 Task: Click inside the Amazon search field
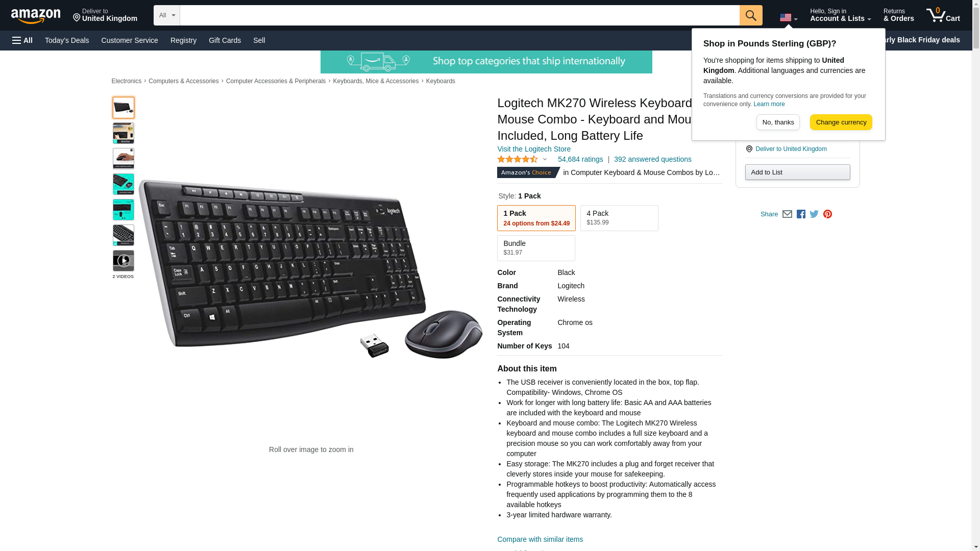click(459, 15)
